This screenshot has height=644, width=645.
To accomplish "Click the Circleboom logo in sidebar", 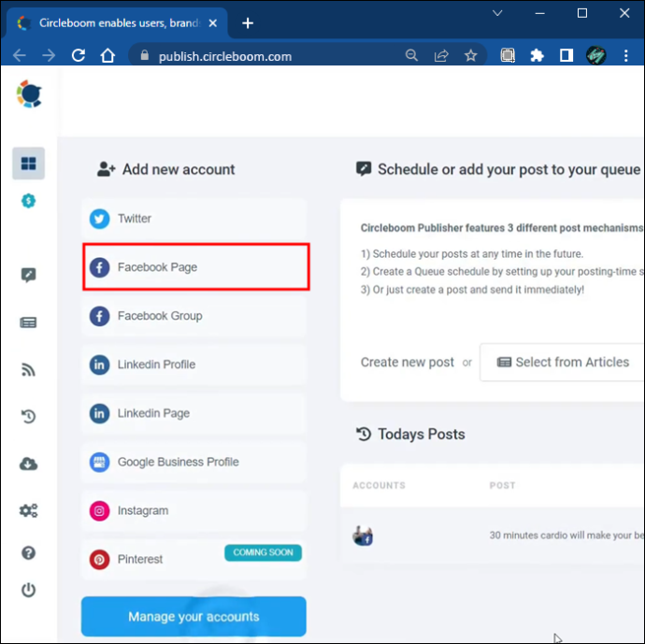I will 29,94.
